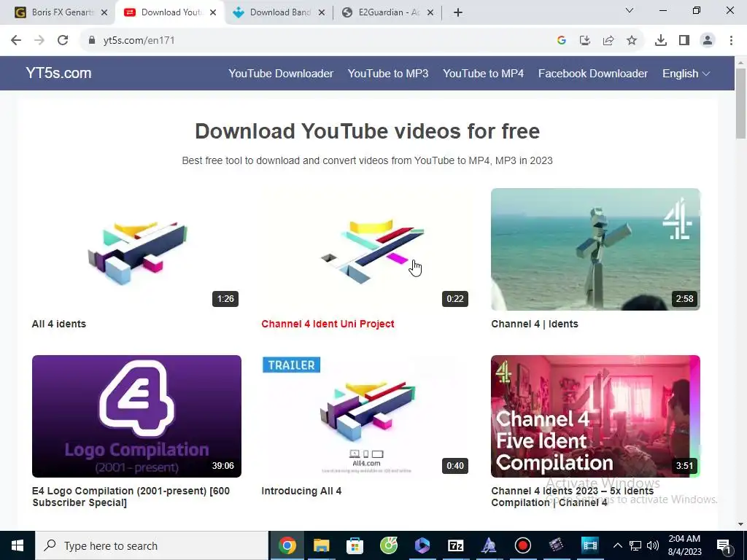Reload the yt5s page
The height and width of the screenshot is (560, 747).
(63, 41)
